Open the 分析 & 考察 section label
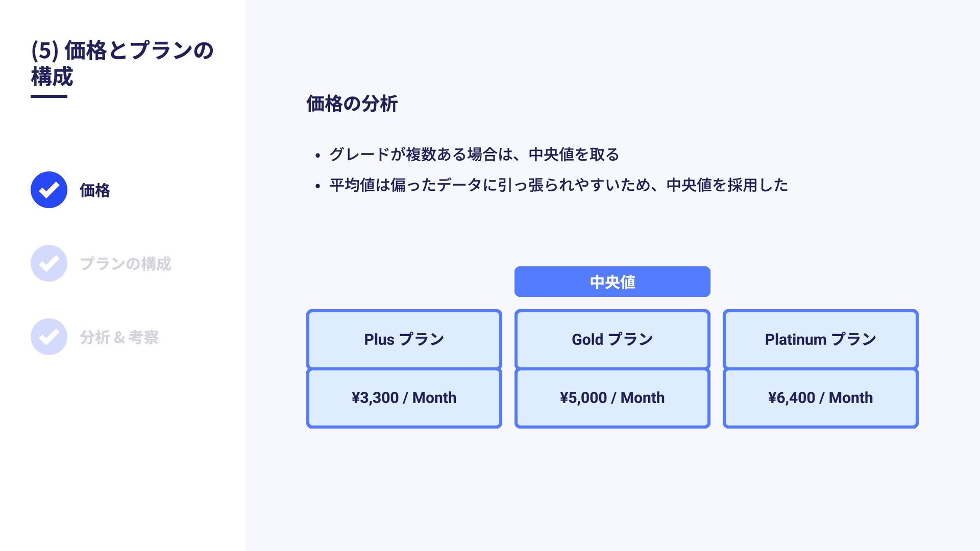Screen dimensions: 980x551 click(x=119, y=337)
